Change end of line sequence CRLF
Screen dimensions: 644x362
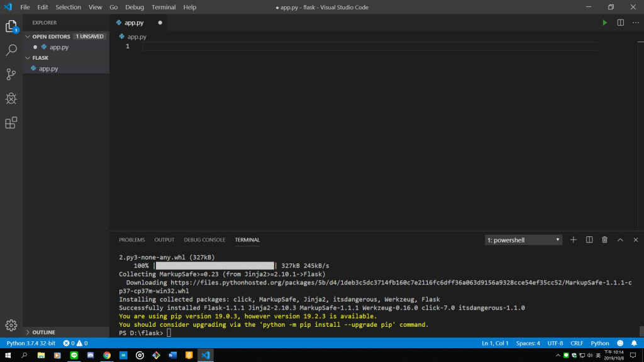point(577,343)
